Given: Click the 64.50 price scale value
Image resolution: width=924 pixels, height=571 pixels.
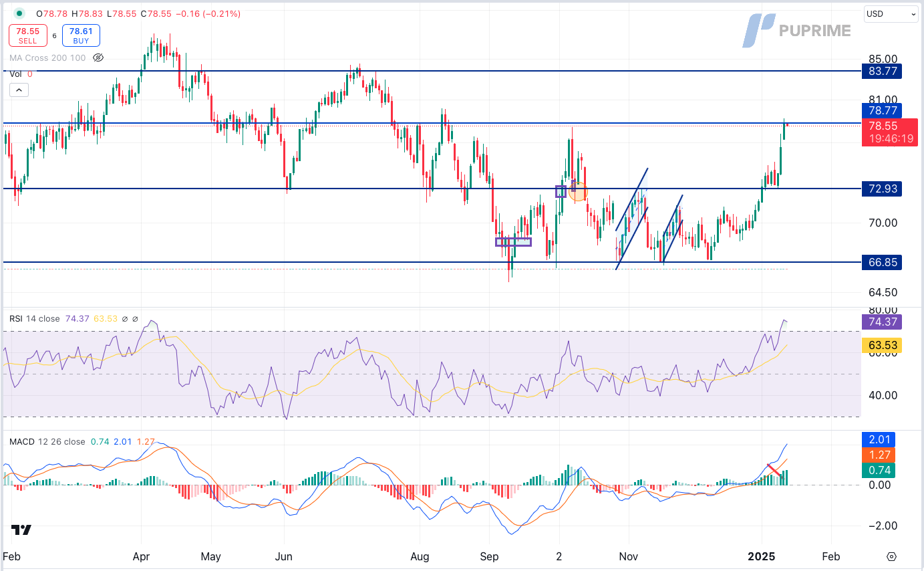Looking at the screenshot, I should [x=883, y=292].
